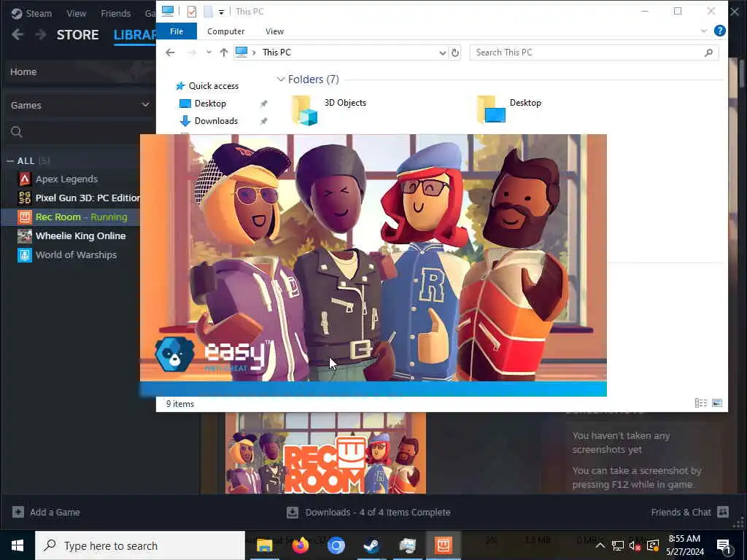Viewport: 747px width, 560px height.
Task: Open Firefox from the taskbar
Action: pos(300,545)
